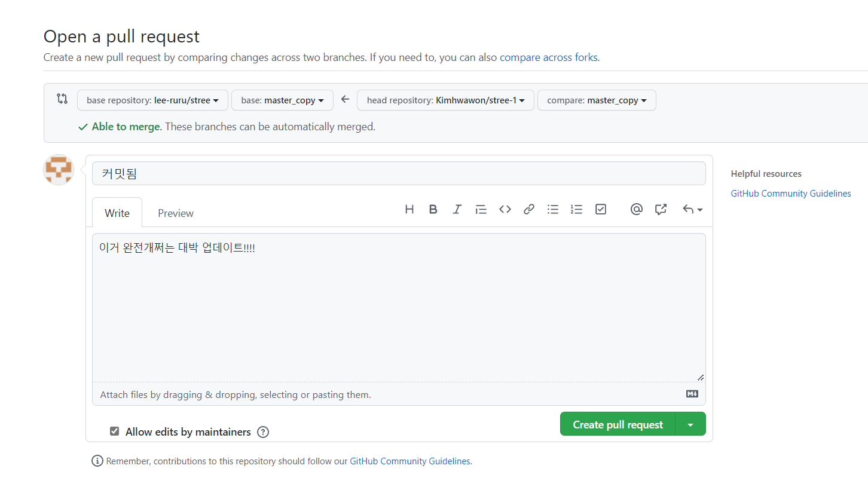Open the compare: master_copy branch dropdown
The height and width of the screenshot is (484, 868).
(597, 100)
